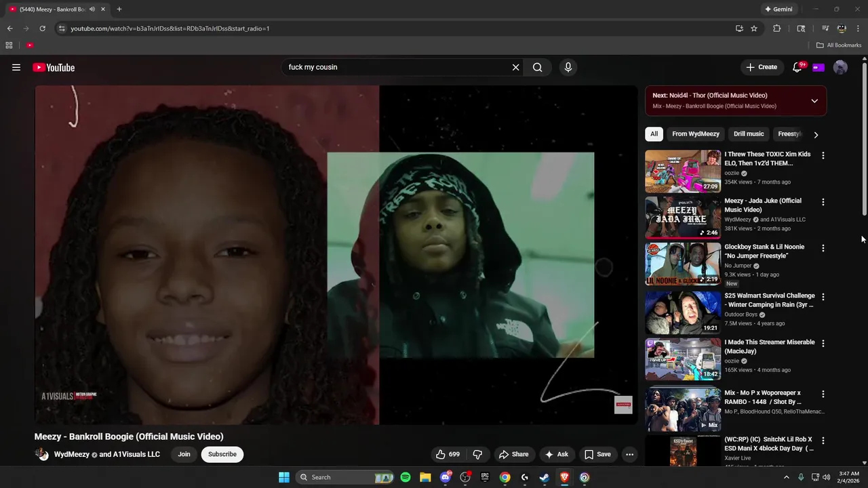Save the video to a playlist

coord(597,454)
